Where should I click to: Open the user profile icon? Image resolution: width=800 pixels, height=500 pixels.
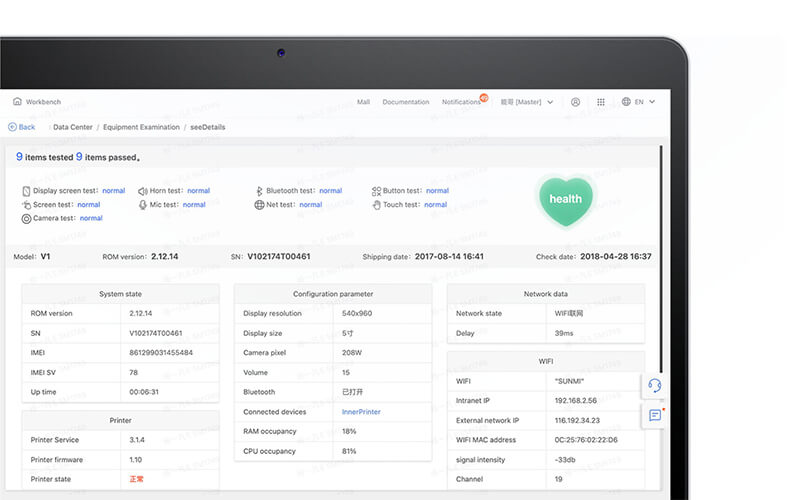(575, 102)
